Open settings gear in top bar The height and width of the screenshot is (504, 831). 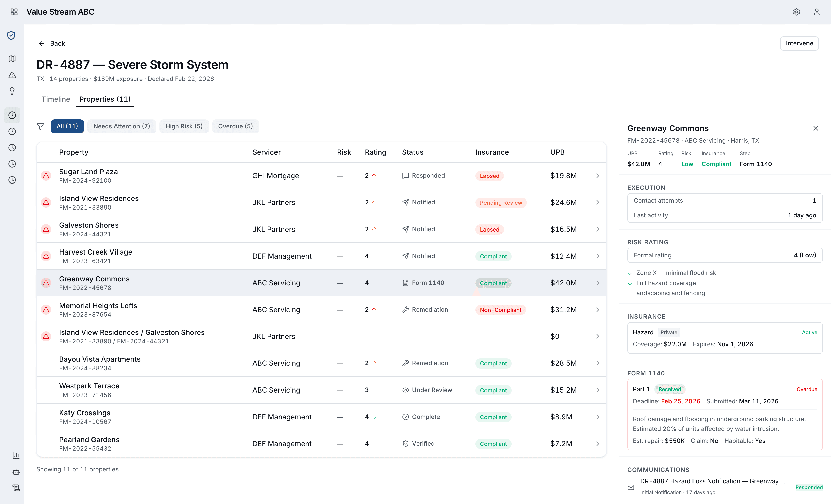(x=796, y=12)
